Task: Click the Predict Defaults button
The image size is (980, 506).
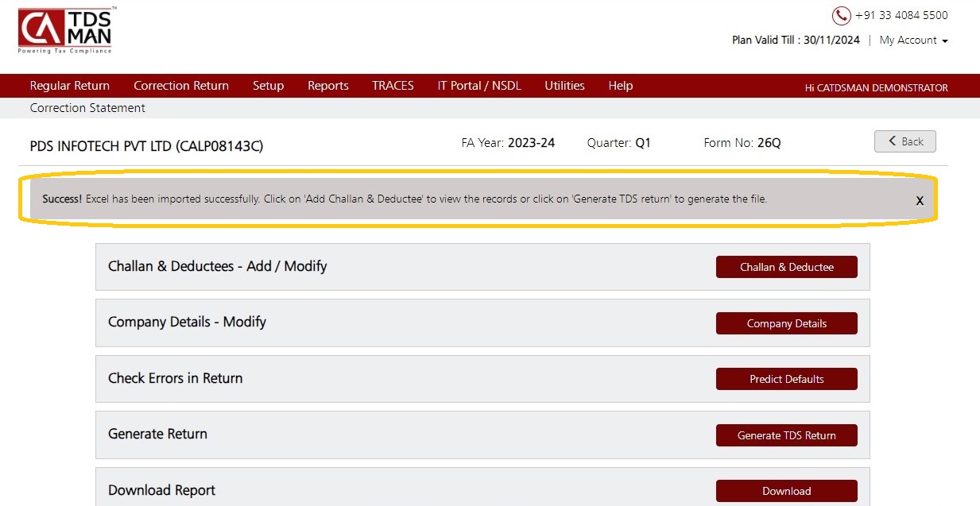Action: (787, 379)
